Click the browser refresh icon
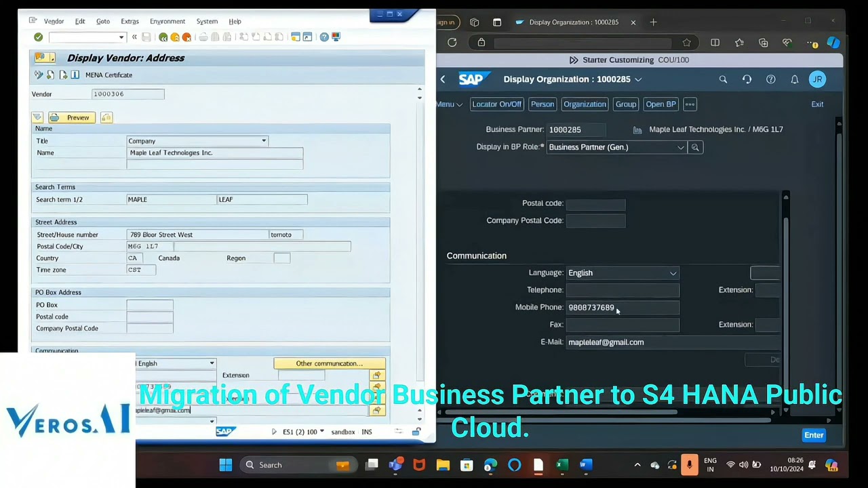 [452, 42]
